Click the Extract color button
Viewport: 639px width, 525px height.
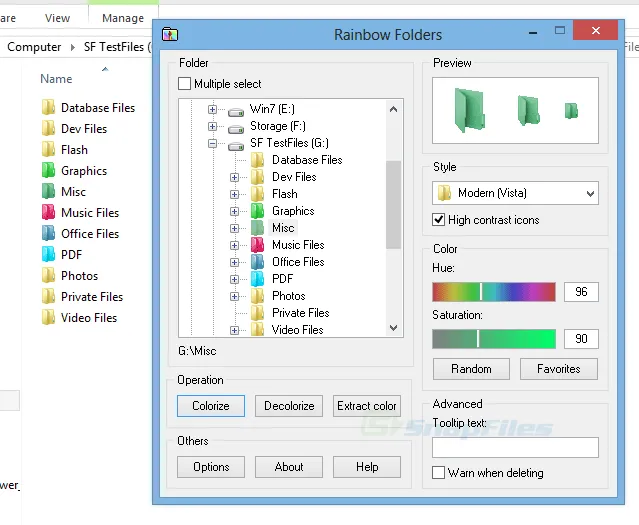click(367, 406)
